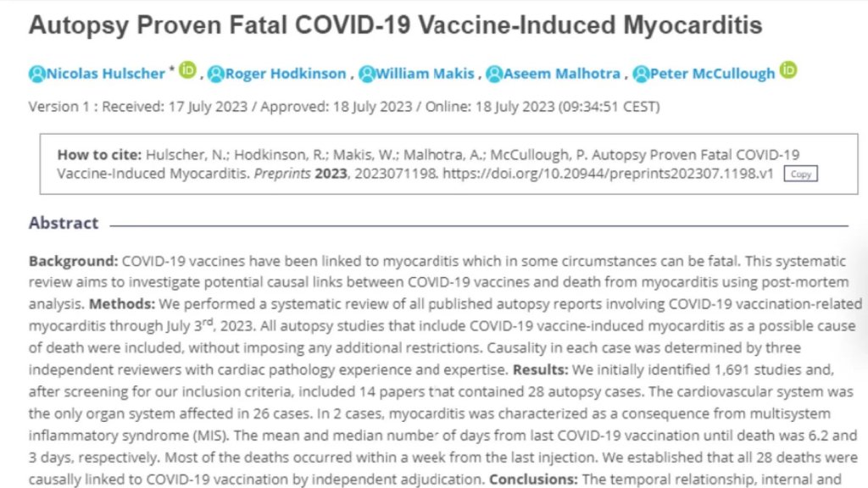Screen dimensions: 868x488
Task: Open author link Roger Hodkinson
Action: pyautogui.click(x=285, y=74)
